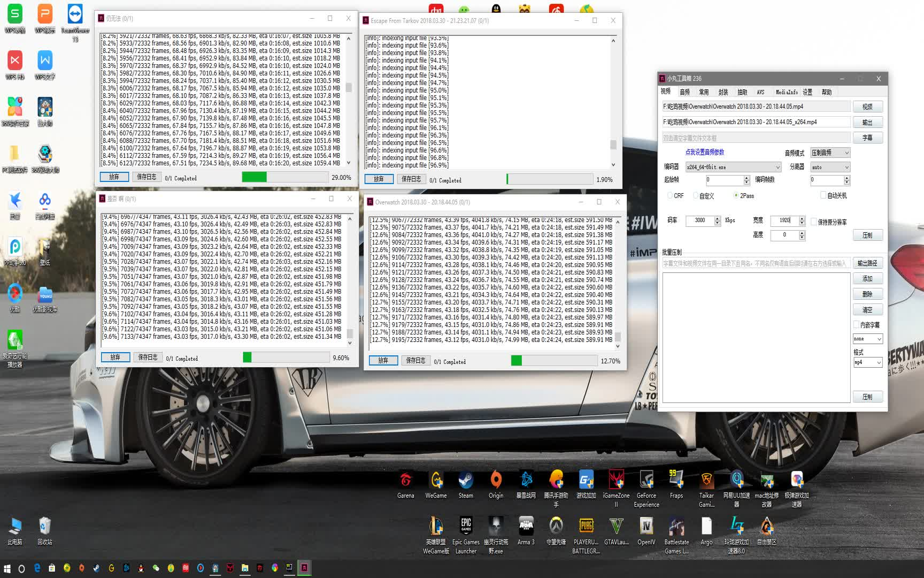Launch 英雄联盟 WeGame版 shortcut
Screen dimensions: 924x578
click(436, 535)
